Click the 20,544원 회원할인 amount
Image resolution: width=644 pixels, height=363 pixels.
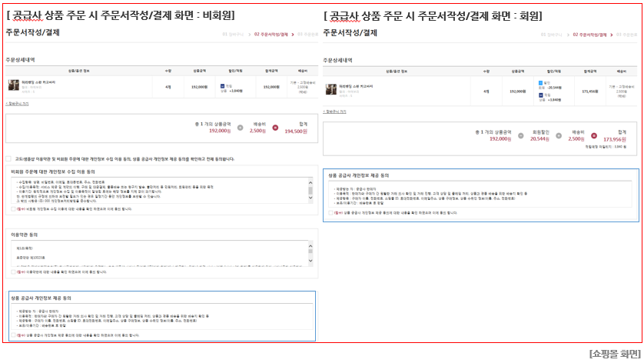pos(539,139)
